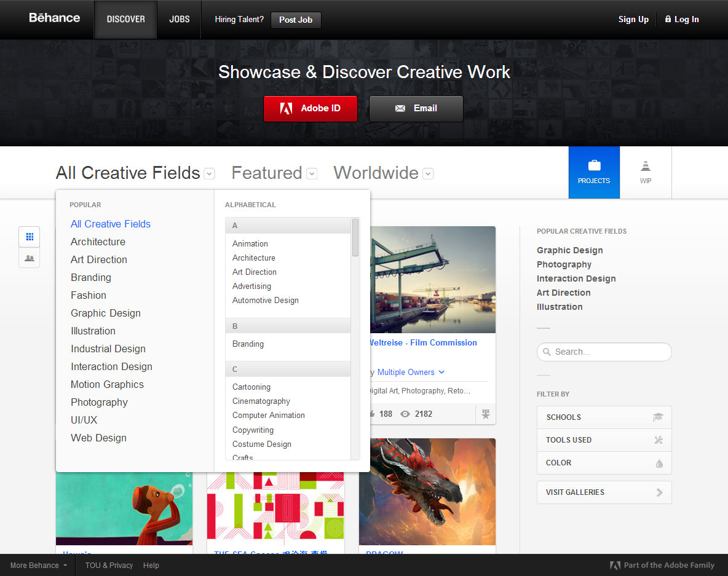Open the TOU & Privacy footer link
Screen dimensions: 728x576
click(109, 566)
